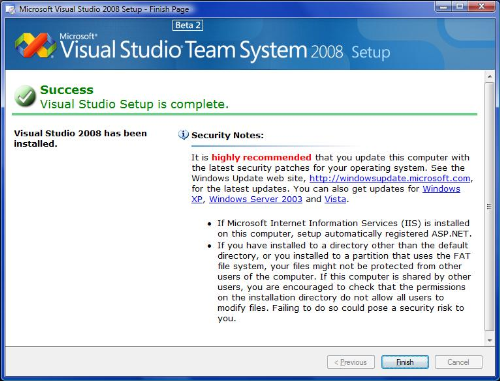Viewport: 500px width, 381px height.
Task: Minimize the setup window
Action: (x=443, y=7)
